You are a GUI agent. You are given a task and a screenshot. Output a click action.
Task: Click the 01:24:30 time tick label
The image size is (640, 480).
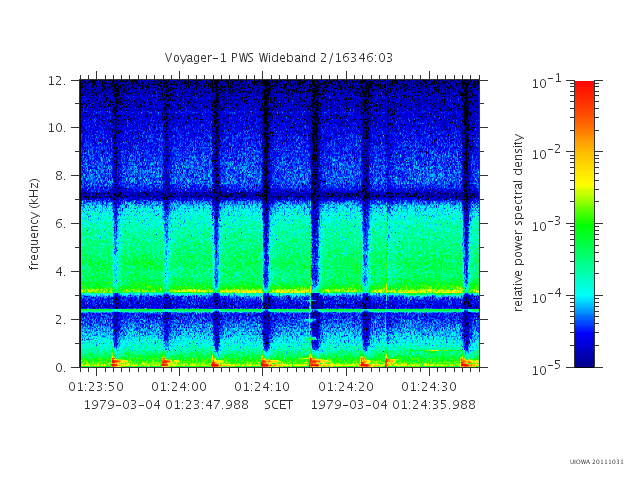pos(429,387)
